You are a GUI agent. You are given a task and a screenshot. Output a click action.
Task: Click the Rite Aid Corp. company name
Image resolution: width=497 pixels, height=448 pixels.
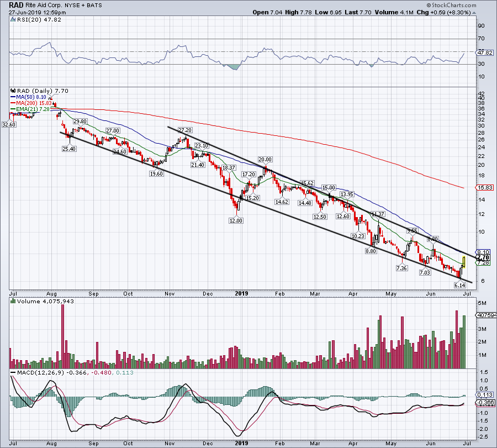coord(44,6)
